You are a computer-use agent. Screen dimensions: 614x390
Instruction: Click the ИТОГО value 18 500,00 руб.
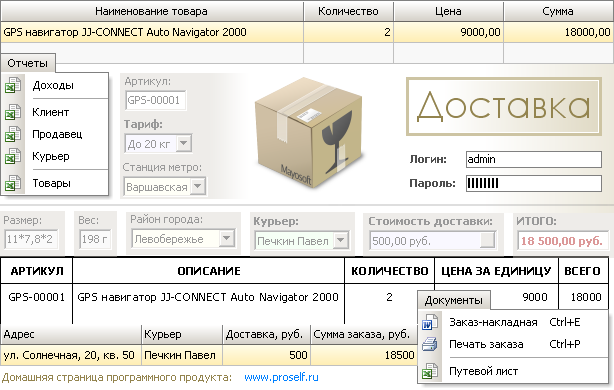click(562, 241)
